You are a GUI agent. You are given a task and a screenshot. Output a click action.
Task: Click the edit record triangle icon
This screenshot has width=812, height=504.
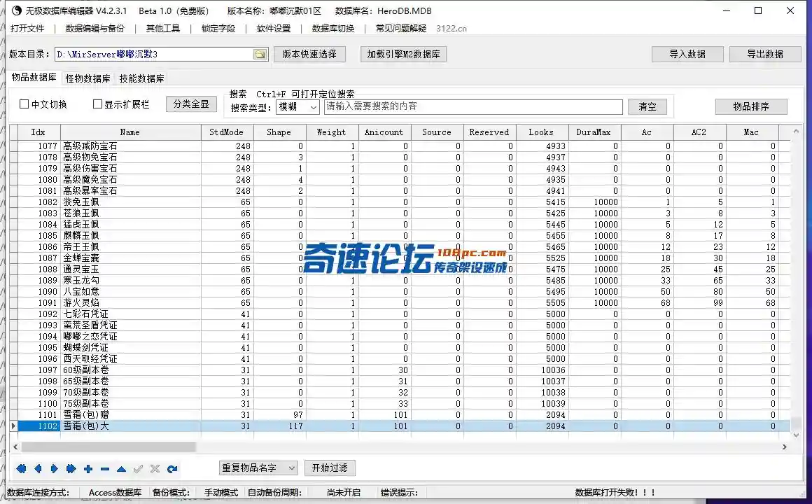tap(121, 469)
